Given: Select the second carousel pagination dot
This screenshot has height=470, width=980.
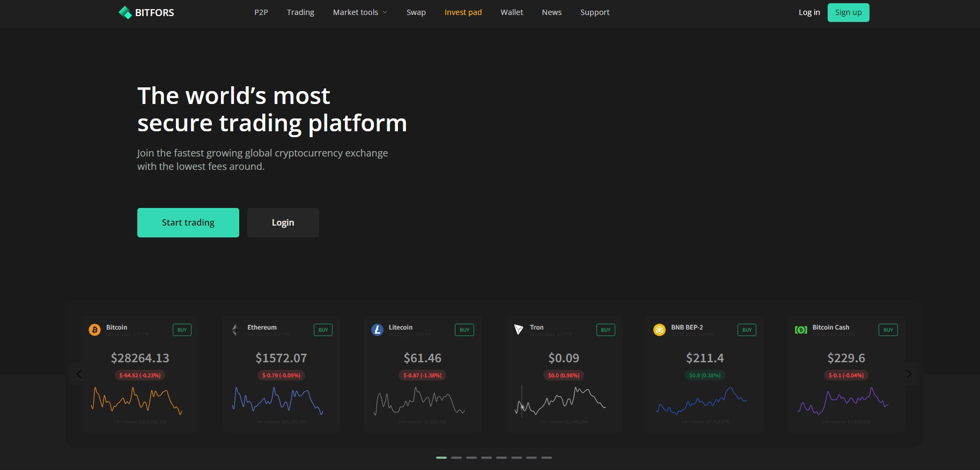Looking at the screenshot, I should (x=456, y=458).
